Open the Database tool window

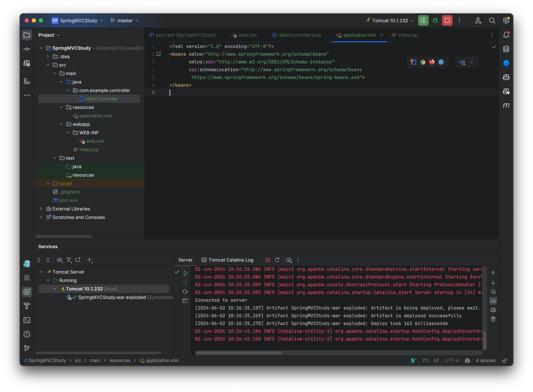pos(506,49)
